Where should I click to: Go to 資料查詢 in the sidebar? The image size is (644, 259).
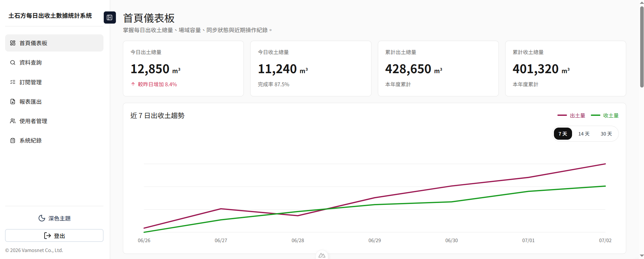pos(54,62)
